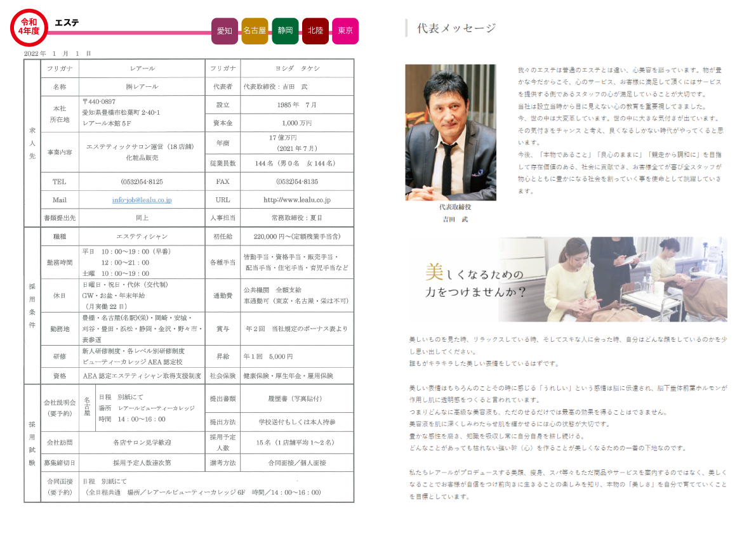The width and height of the screenshot is (756, 534).
Task: Click the representative director's portrait photo
Action: (451, 133)
